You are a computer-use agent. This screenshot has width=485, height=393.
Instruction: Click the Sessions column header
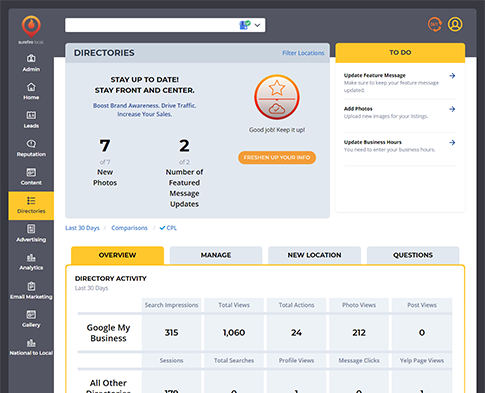tap(171, 360)
